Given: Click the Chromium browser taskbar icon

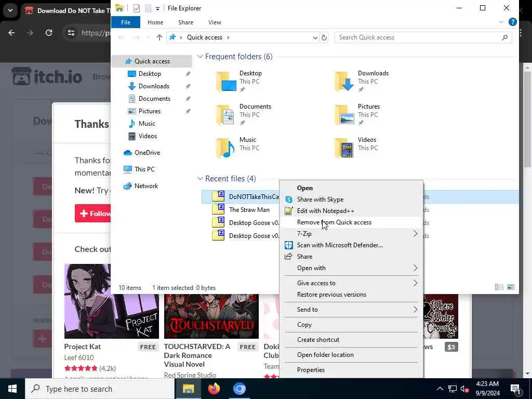Looking at the screenshot, I should (239, 389).
